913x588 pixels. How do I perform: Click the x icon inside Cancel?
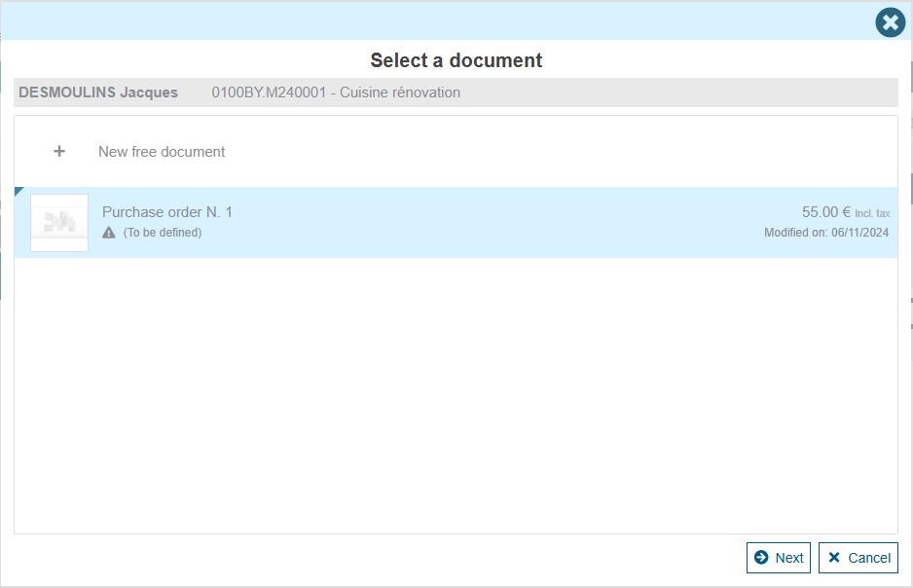834,558
